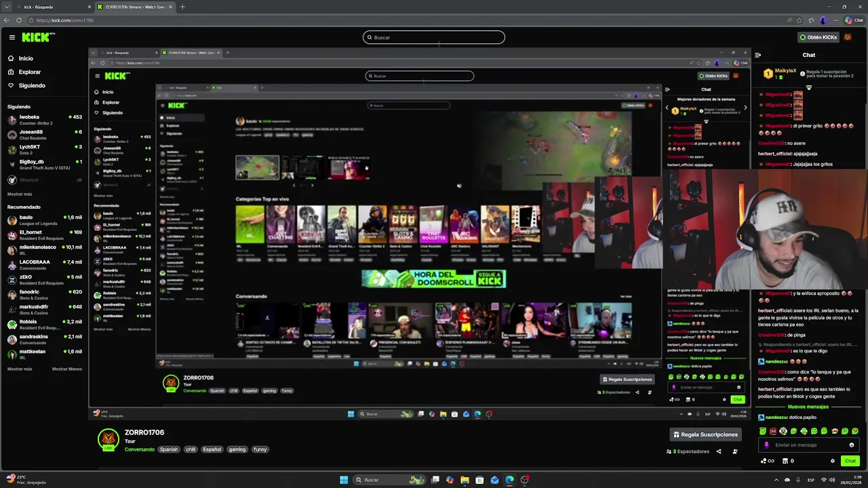Click the ZORRO1706 streamer avatar

[x=108, y=439]
